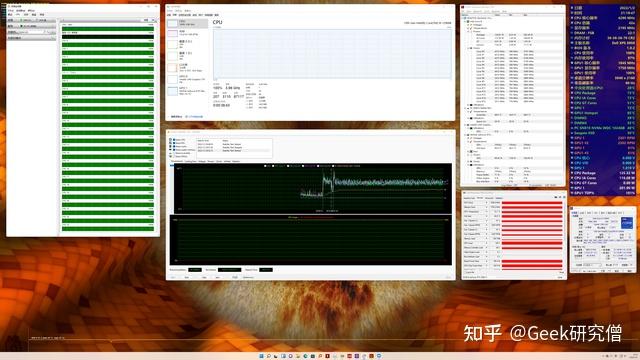Viewport: 640px width, 360px height.
Task: Open the Board Power Draw dropdown in GPU-Z
Action: pyautogui.click(x=487, y=261)
